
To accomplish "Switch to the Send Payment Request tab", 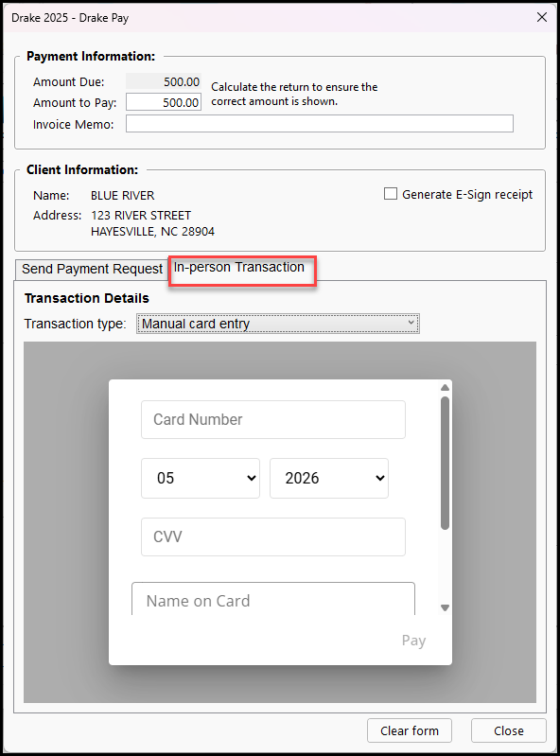I will point(92,269).
